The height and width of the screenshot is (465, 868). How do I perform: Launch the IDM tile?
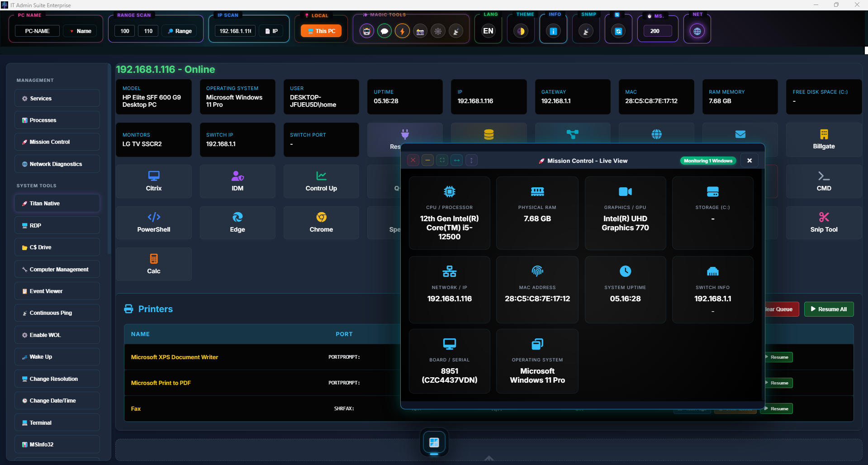pyautogui.click(x=237, y=181)
